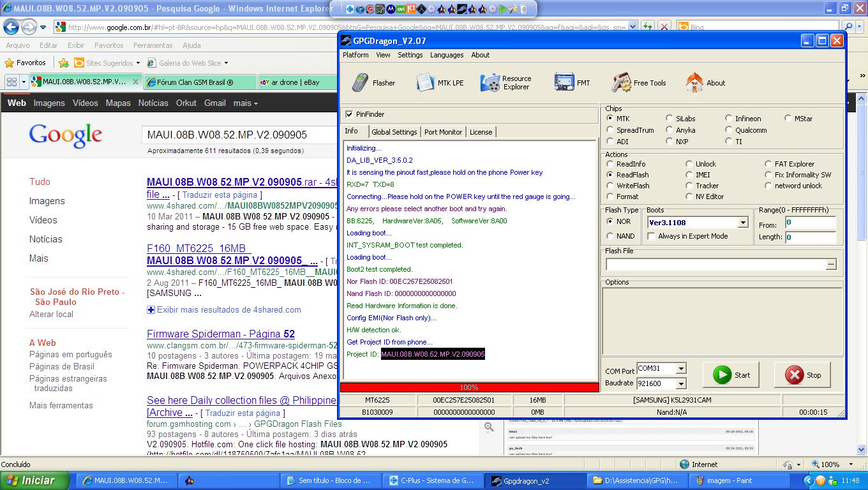
Task: Click the GPGDragon title bar icon
Action: point(347,41)
